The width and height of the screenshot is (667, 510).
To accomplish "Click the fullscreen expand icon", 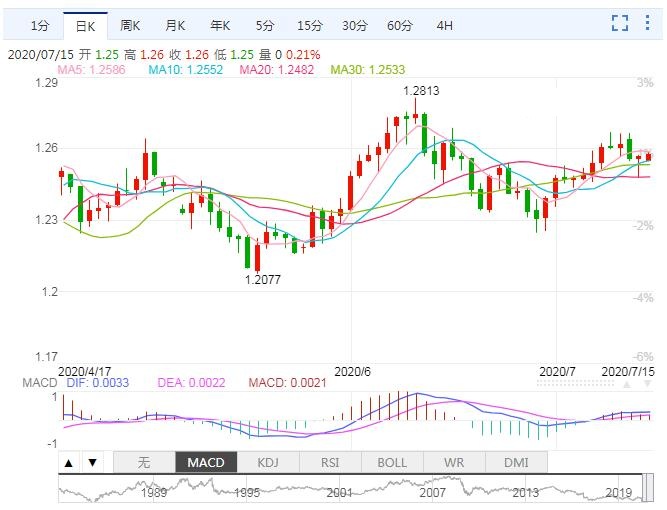I will pyautogui.click(x=620, y=24).
